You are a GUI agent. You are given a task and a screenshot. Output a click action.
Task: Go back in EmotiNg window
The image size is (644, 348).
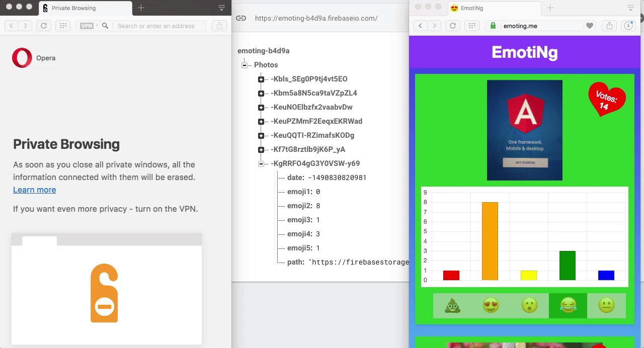[421, 26]
